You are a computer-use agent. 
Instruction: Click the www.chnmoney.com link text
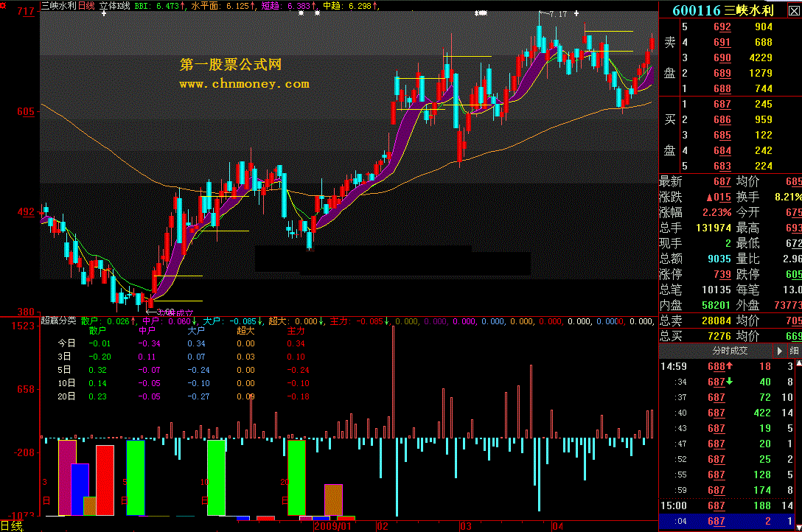(x=244, y=84)
